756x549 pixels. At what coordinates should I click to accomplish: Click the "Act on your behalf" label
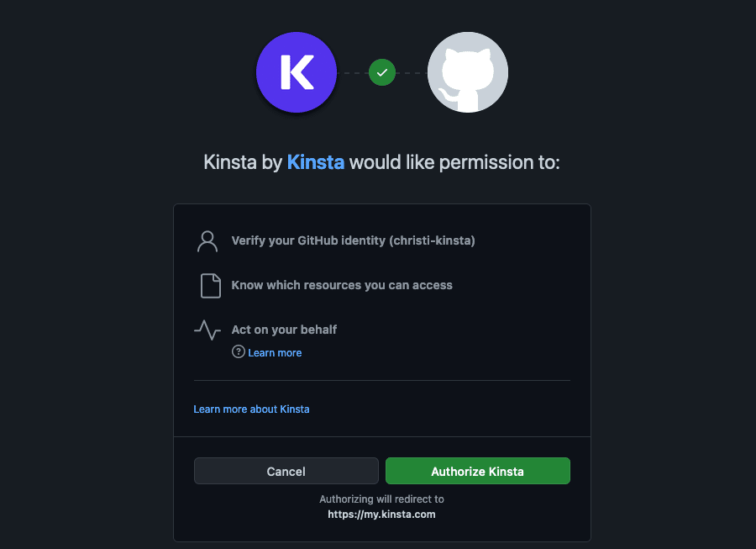click(x=284, y=330)
